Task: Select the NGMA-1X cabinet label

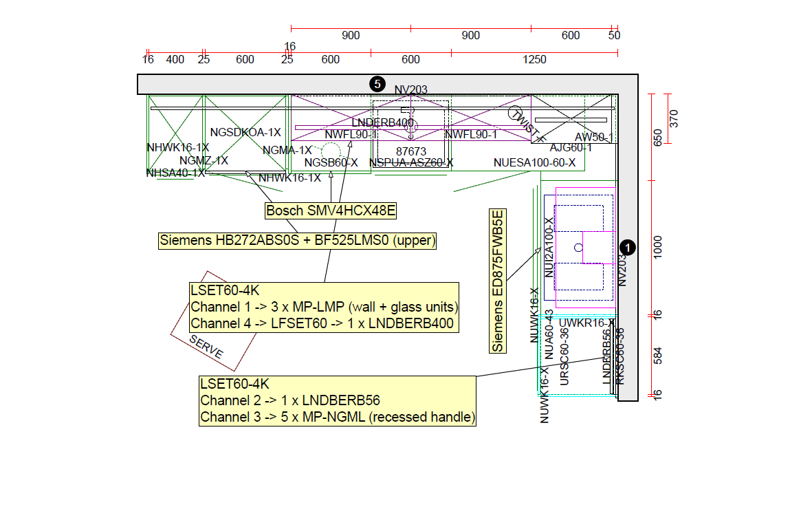Action: 287,150
